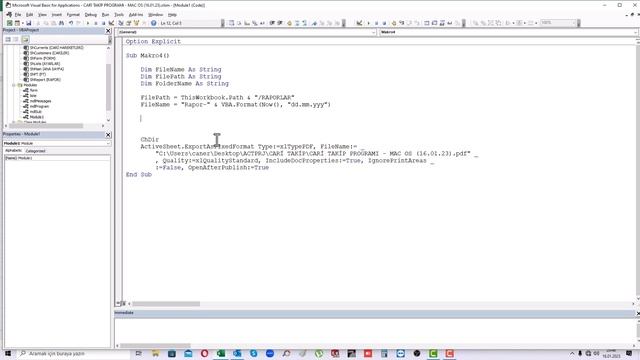Viewport: 640px width, 360px height.
Task: Close the Properties panel
Action: click(108, 134)
